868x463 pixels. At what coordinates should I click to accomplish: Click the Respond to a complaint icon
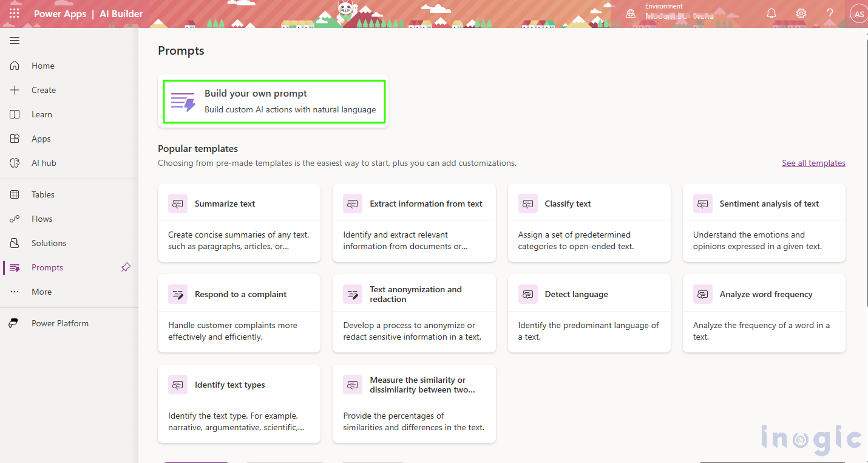tap(178, 294)
